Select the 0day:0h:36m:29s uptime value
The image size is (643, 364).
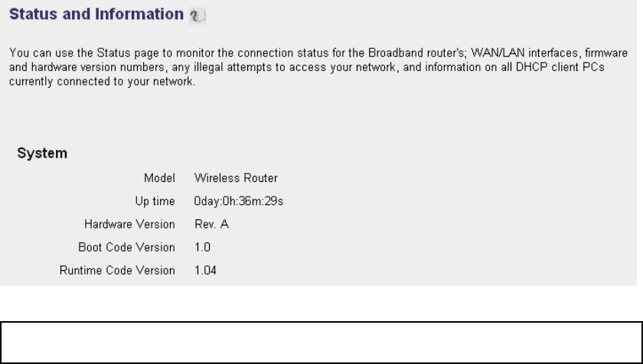[239, 201]
